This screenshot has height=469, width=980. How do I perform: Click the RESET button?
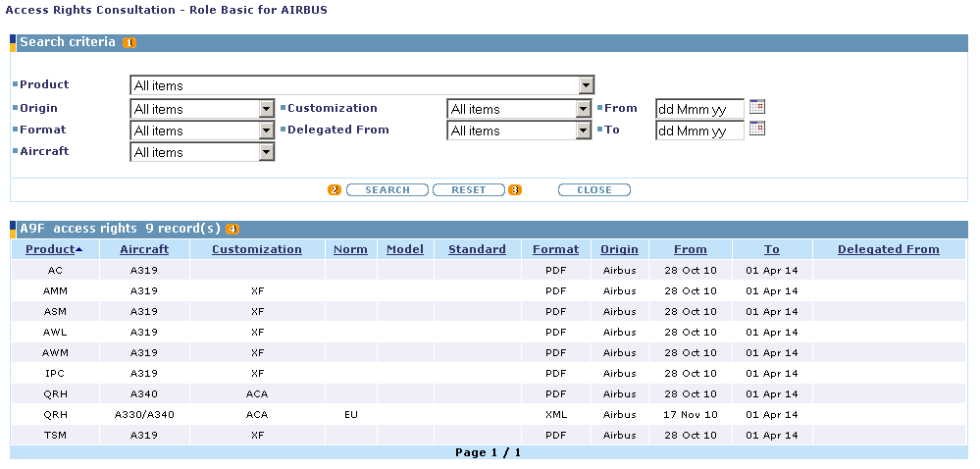pyautogui.click(x=469, y=190)
